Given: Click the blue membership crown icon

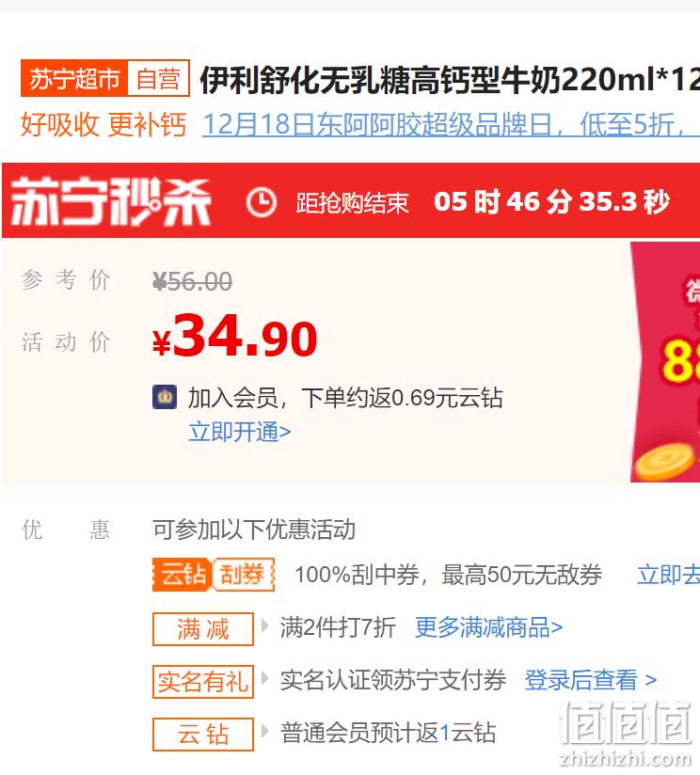Looking at the screenshot, I should point(165,397).
